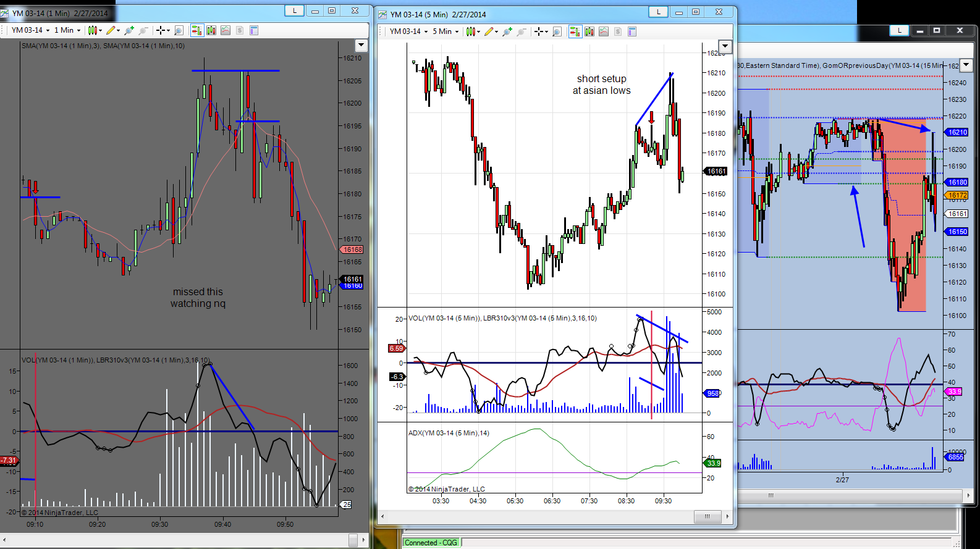The height and width of the screenshot is (549, 980).
Task: Zoom in on the 1 Min chart
Action: click(x=129, y=30)
